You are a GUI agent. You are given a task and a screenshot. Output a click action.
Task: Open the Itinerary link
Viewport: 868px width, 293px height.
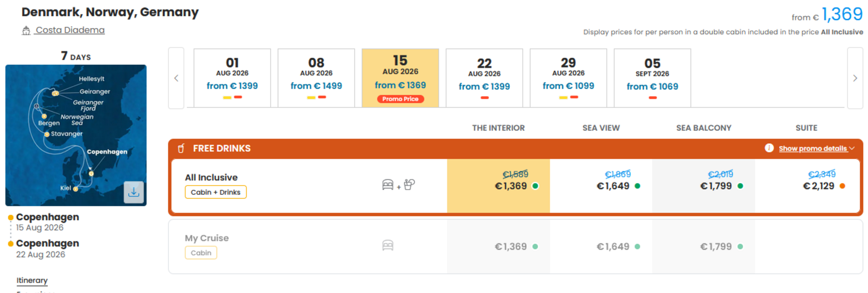click(32, 280)
